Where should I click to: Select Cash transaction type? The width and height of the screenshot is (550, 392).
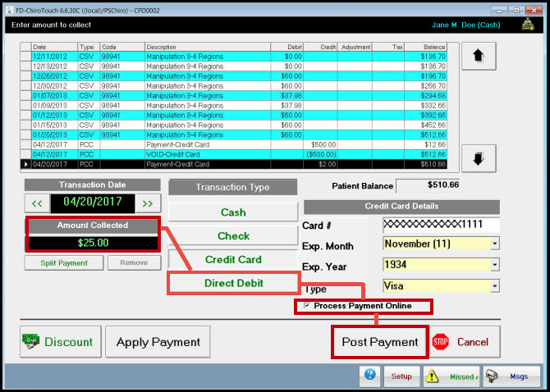tap(233, 212)
